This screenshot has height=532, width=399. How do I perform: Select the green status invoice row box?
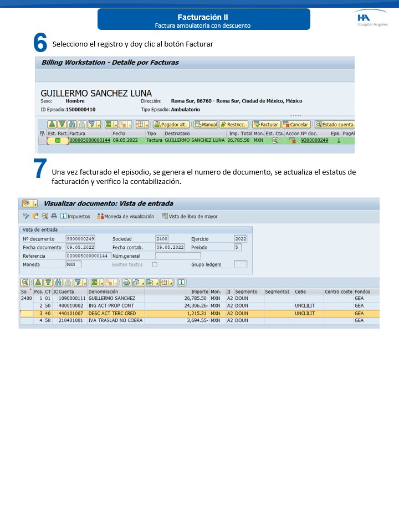point(58,141)
